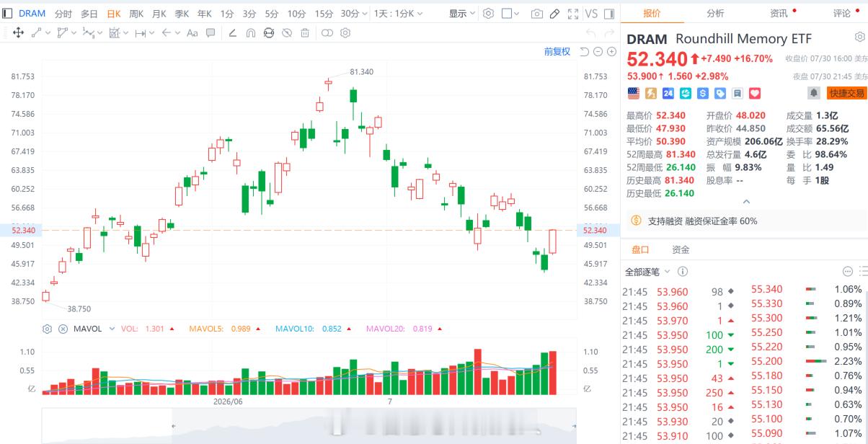Collapse the quote details chevron
The height and width of the screenshot is (444, 868).
[x=746, y=202]
